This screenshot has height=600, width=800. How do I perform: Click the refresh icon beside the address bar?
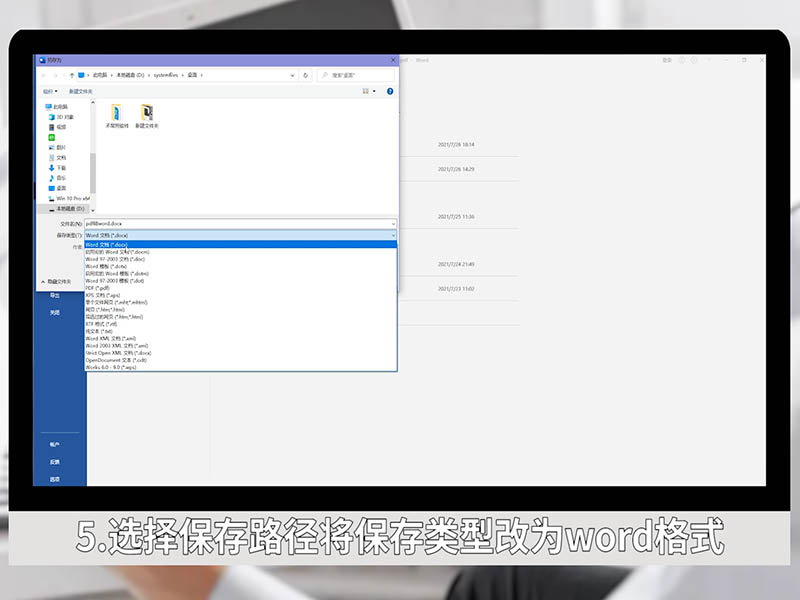pos(305,75)
